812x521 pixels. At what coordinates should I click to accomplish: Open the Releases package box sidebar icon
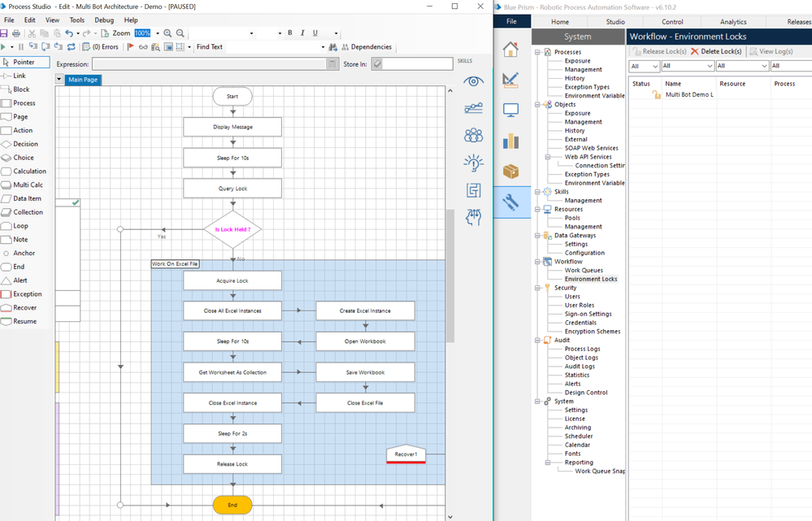510,171
